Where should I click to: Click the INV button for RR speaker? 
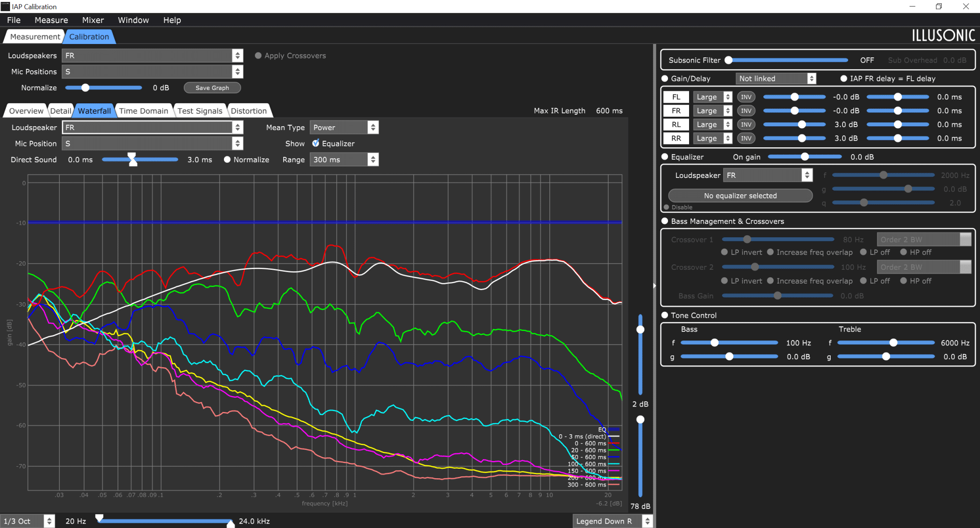(x=746, y=138)
